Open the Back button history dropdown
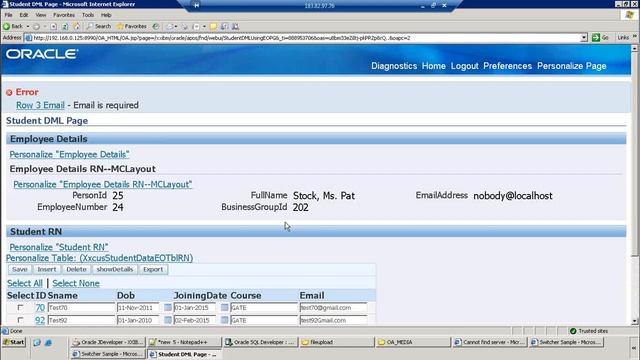Image resolution: width=640 pixels, height=360 pixels. [x=28, y=26]
